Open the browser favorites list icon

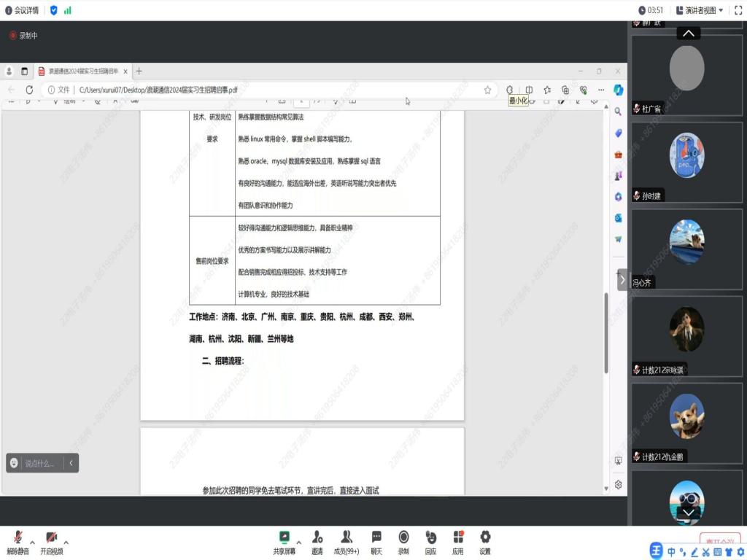(547, 90)
